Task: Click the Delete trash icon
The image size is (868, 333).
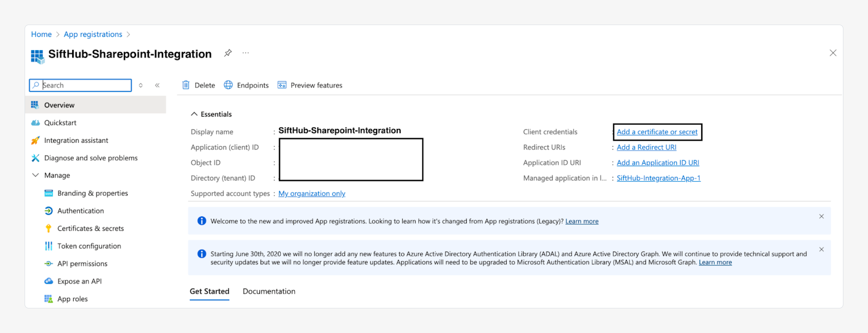Action: click(186, 85)
